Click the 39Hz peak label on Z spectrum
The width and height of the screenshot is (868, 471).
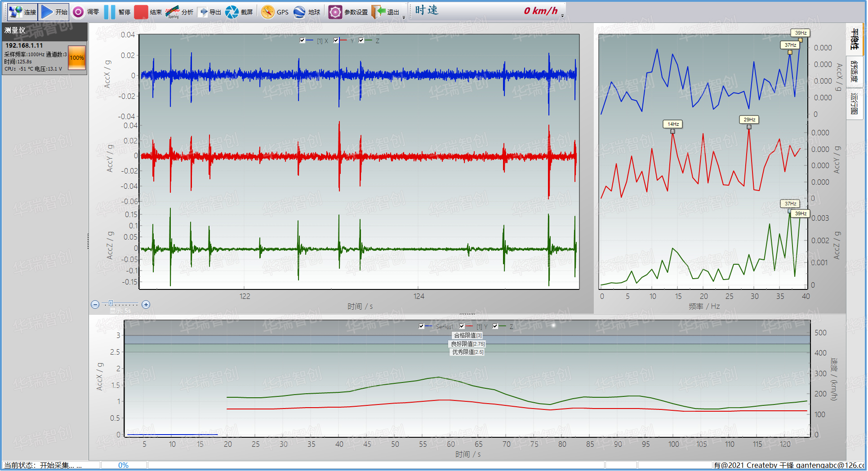tap(801, 213)
